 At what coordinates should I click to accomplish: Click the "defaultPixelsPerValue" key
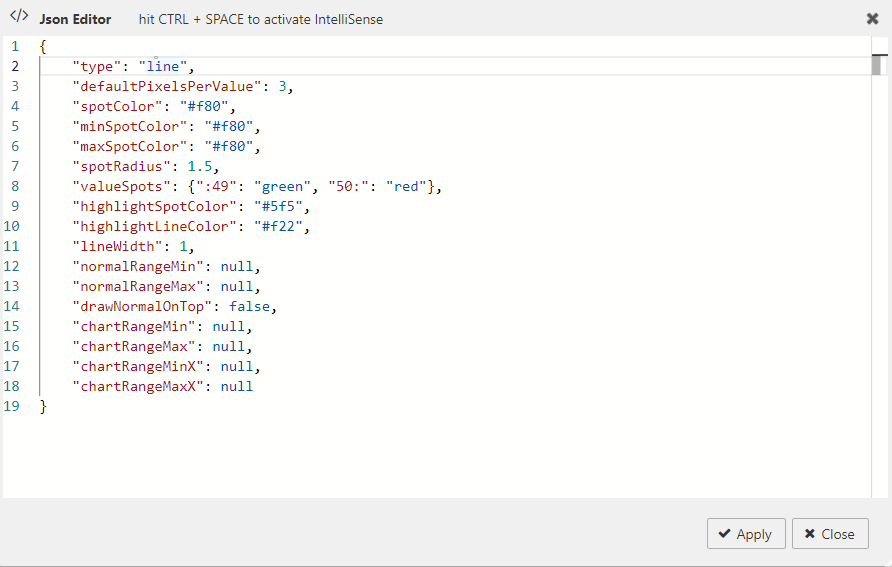[167, 87]
